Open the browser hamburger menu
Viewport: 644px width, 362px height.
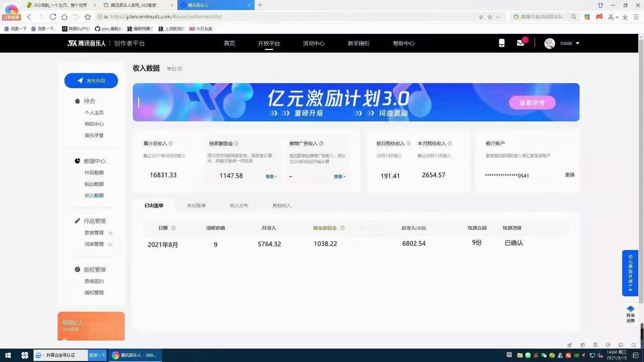[x=636, y=17]
